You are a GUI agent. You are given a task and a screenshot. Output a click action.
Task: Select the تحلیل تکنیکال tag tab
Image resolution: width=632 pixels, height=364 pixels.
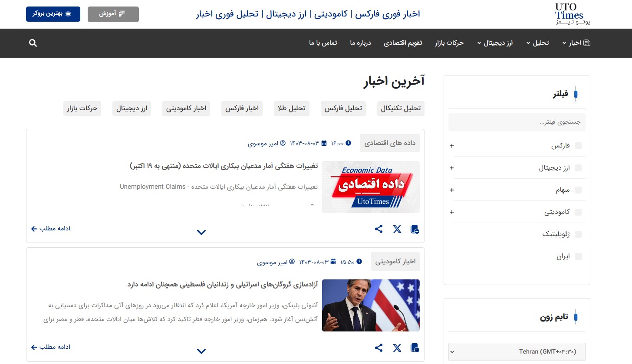pyautogui.click(x=401, y=108)
